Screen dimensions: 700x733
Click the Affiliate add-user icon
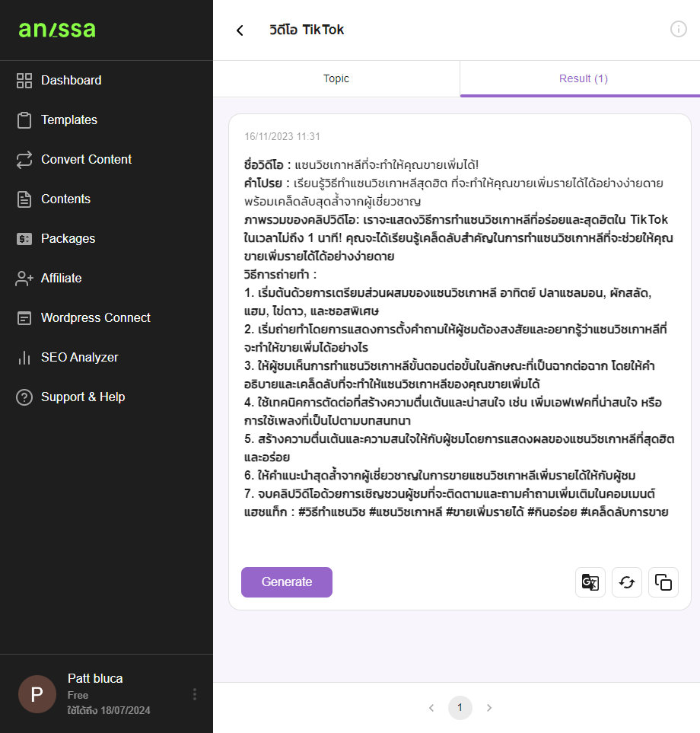[x=24, y=278]
